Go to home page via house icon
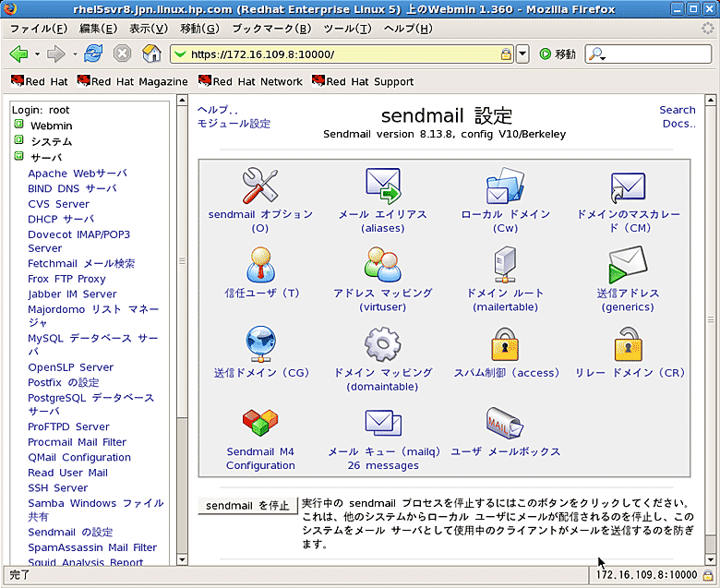Screen dimensions: 720x588 click(x=151, y=54)
